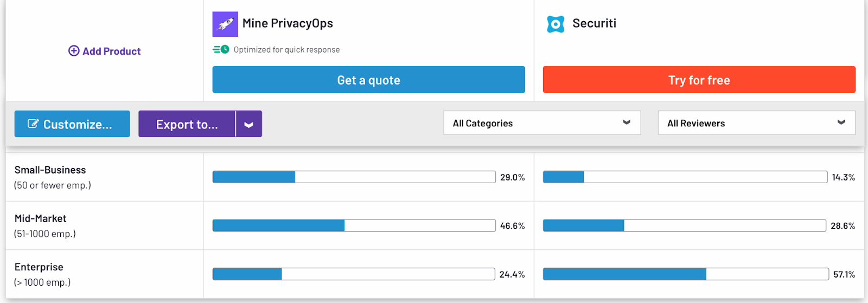This screenshot has width=868, height=303.
Task: Click the Customize button
Action: click(72, 124)
